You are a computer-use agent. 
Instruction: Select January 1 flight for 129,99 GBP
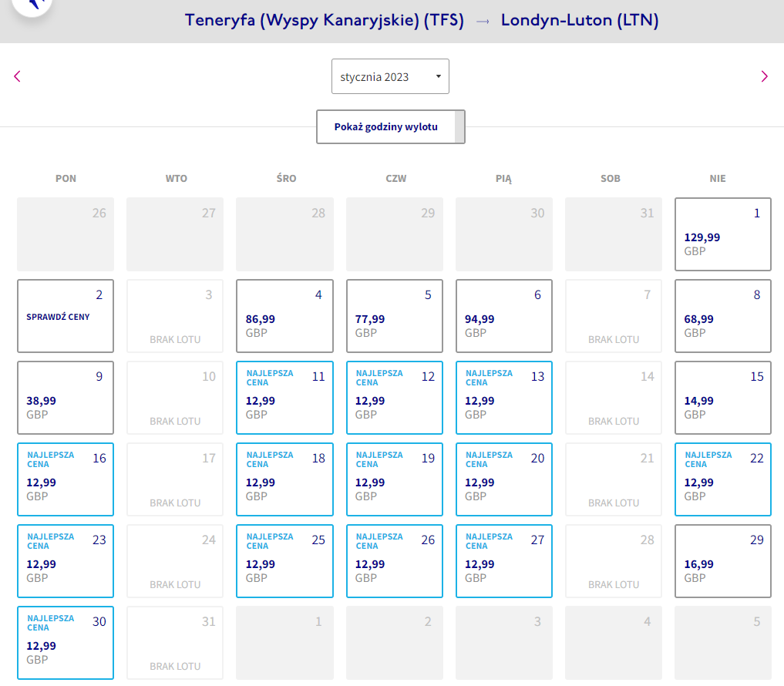pos(722,234)
